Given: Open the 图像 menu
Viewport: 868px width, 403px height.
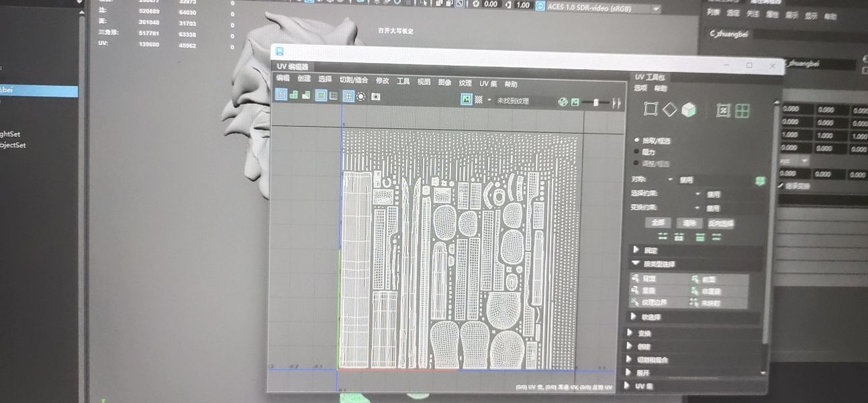Looking at the screenshot, I should (444, 83).
